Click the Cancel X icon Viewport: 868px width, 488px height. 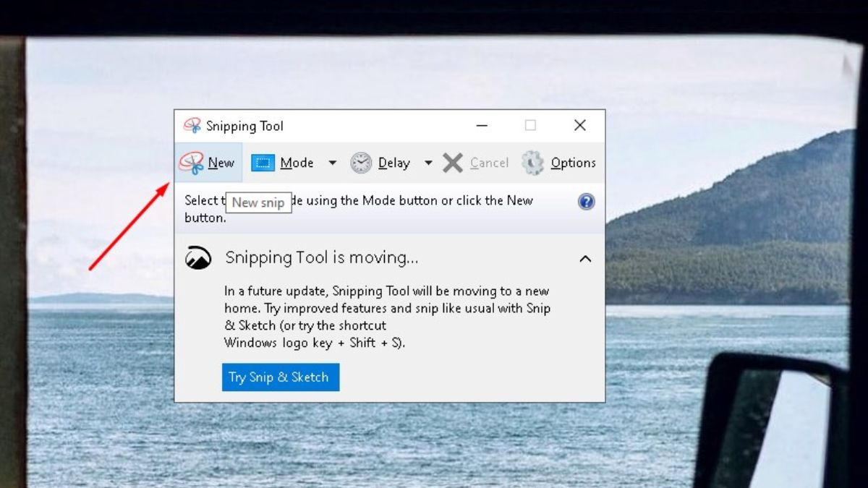452,162
